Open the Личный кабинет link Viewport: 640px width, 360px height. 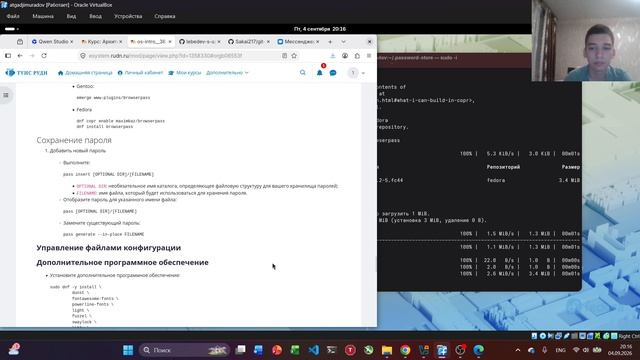140,73
